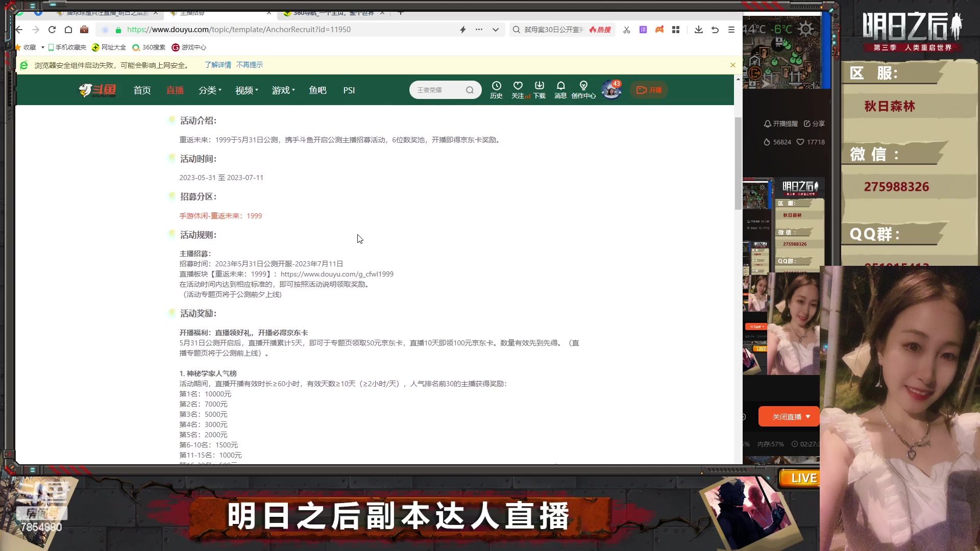Screen dimensions: 980x551
Task: Expand the 分类 navigation dropdown
Action: point(210,90)
